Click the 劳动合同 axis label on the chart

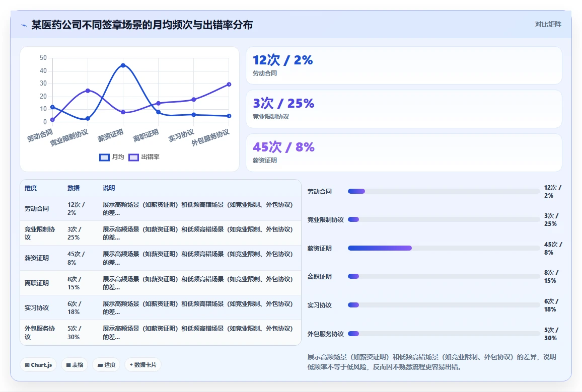tap(40, 135)
